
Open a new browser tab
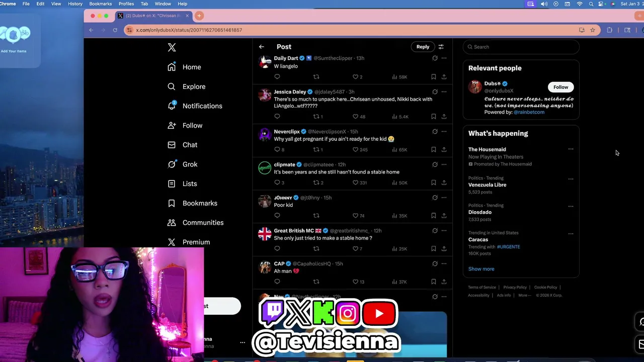tap(199, 16)
